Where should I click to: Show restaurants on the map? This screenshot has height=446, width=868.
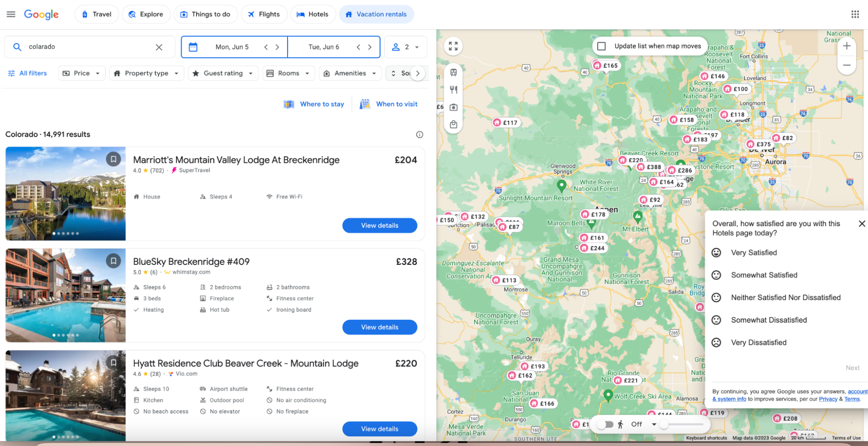click(453, 89)
